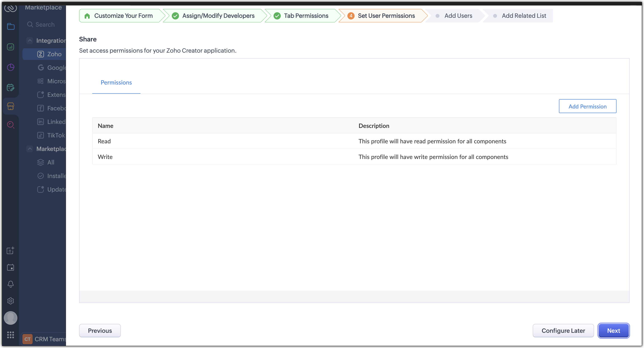Select the Write permission row
The width and height of the screenshot is (644, 348).
105,157
